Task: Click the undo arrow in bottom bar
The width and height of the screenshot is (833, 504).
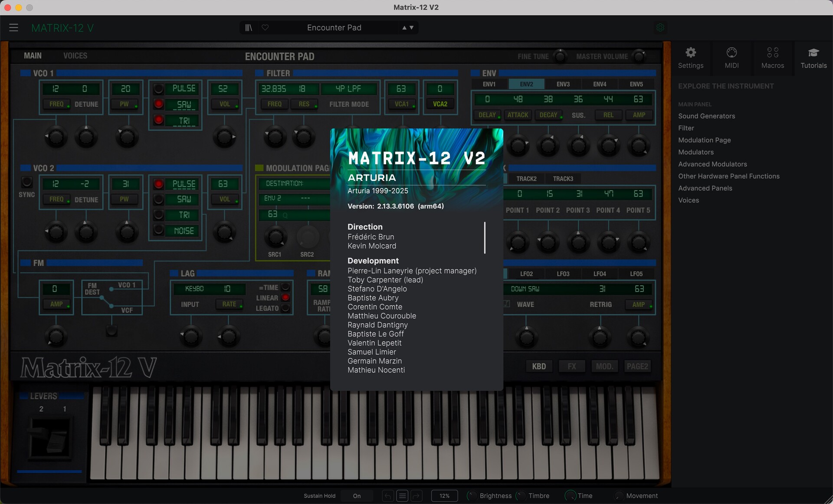Action: coord(388,496)
